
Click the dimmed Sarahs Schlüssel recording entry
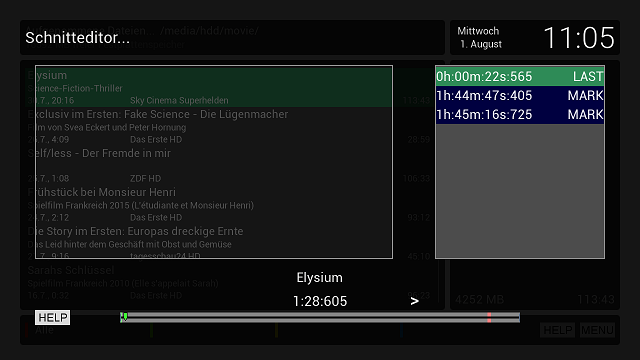(x=71, y=270)
